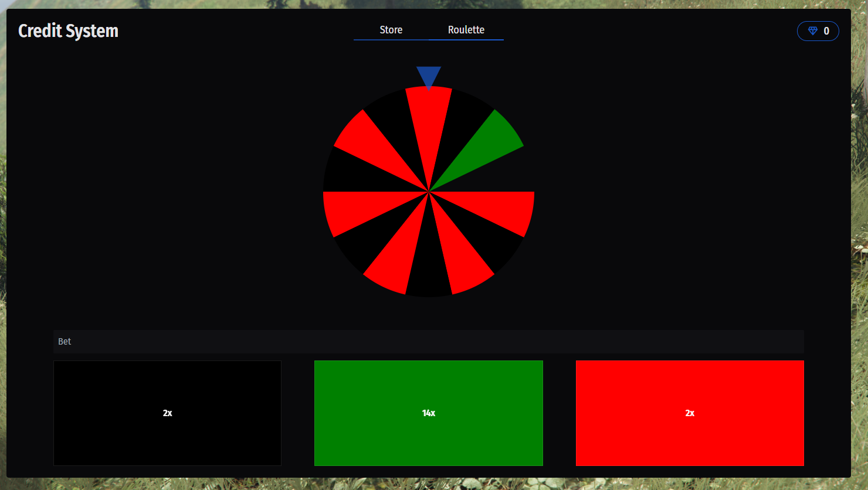868x490 pixels.
Task: Click the diamond credits icon
Action: click(x=813, y=31)
